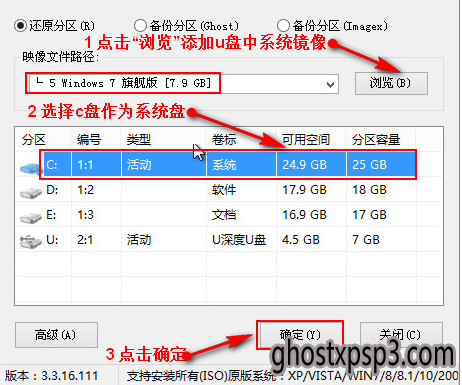The height and width of the screenshot is (385, 462).
Task: Click the U深度U盘 volume label
Action: 239,240
